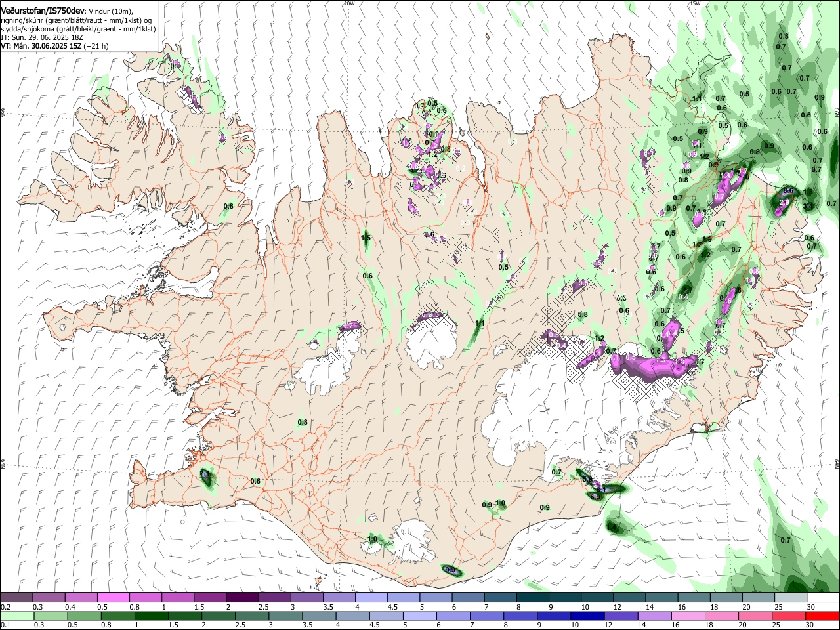Pick top-row pink legend swatch labeled 0.5
This screenshot has height=630, width=840.
tap(113, 598)
